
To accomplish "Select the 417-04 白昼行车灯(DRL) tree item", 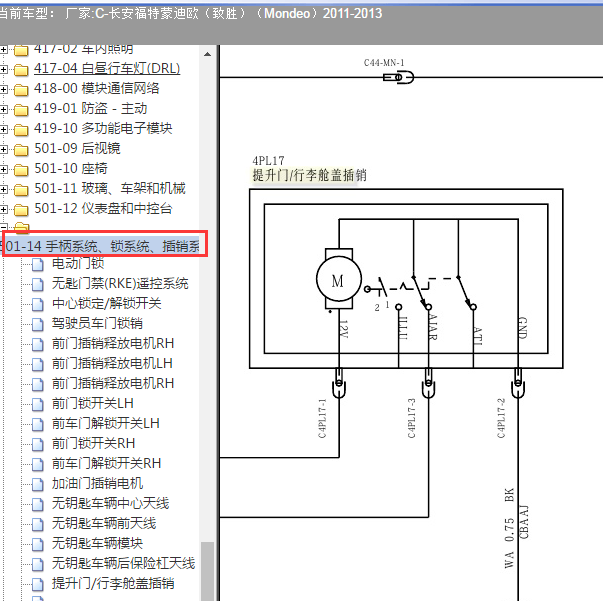I will [x=107, y=69].
